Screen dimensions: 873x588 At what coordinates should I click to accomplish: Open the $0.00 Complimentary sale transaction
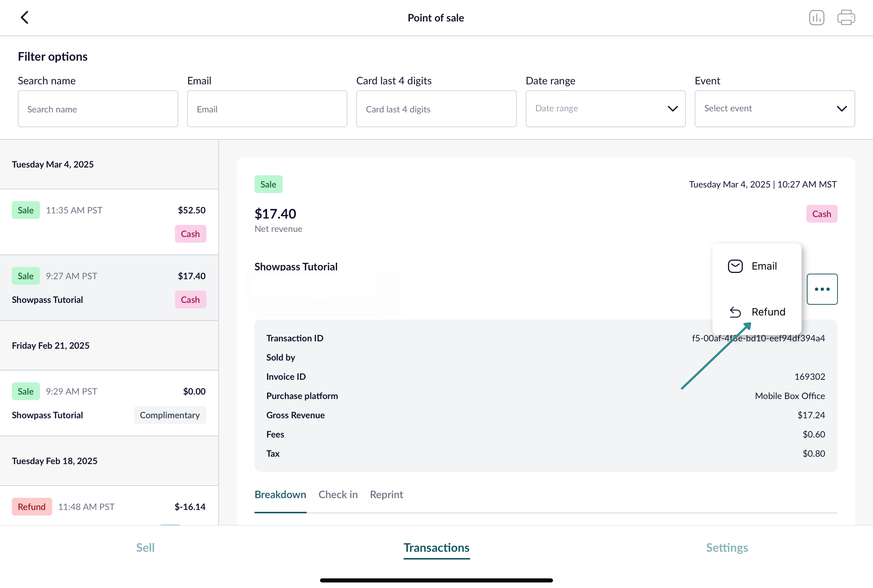(x=109, y=403)
